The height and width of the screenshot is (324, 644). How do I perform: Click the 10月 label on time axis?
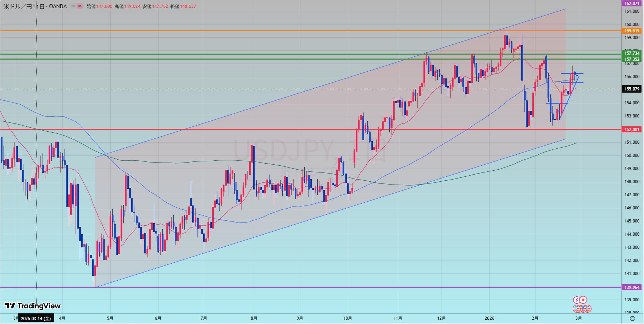[x=348, y=318]
